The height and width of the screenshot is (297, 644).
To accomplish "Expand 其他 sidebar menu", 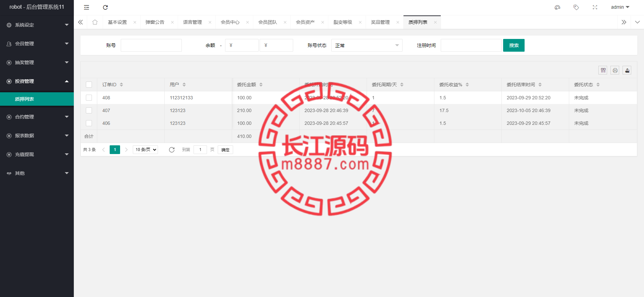I will [x=37, y=173].
